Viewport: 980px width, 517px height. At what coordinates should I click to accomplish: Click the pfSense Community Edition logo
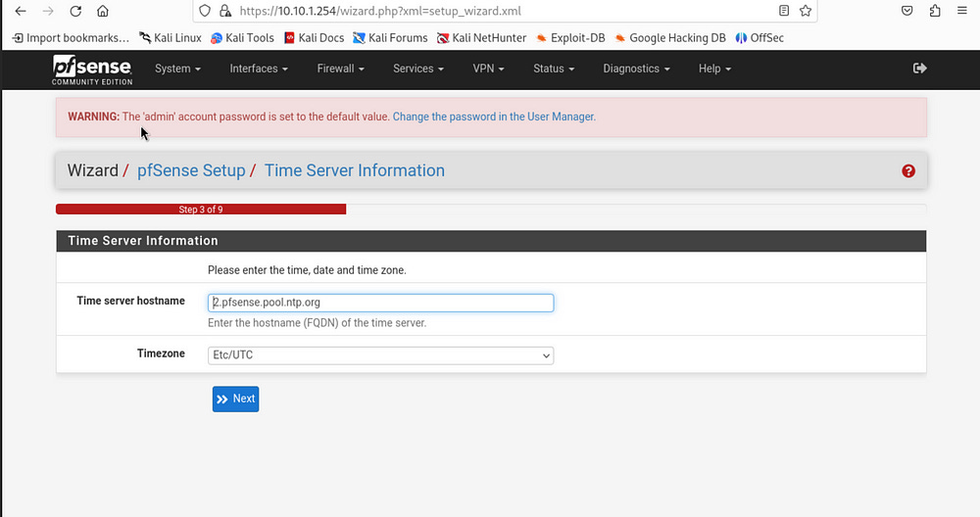tap(92, 70)
